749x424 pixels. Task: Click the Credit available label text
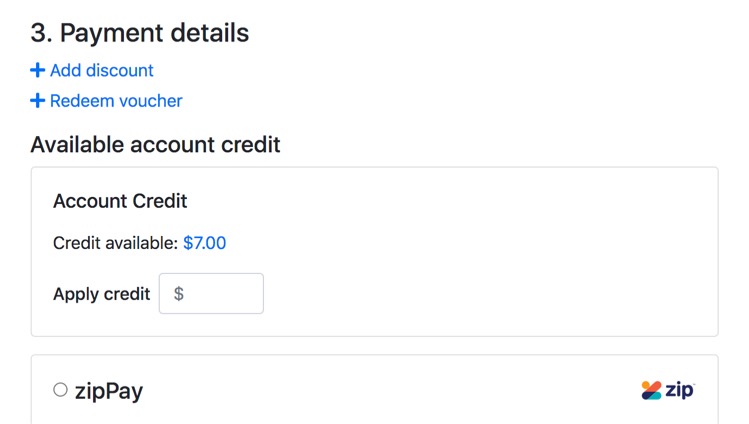[x=115, y=243]
